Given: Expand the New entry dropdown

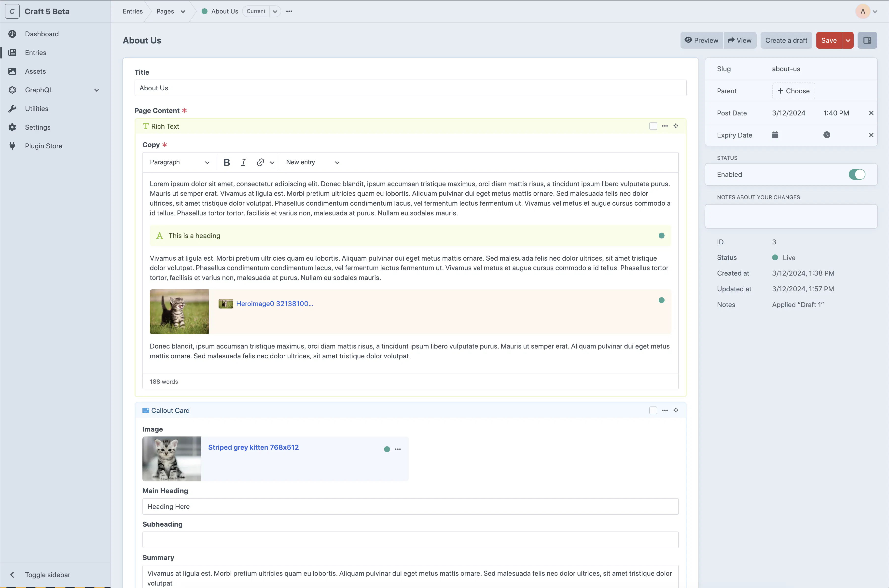Looking at the screenshot, I should click(x=312, y=162).
